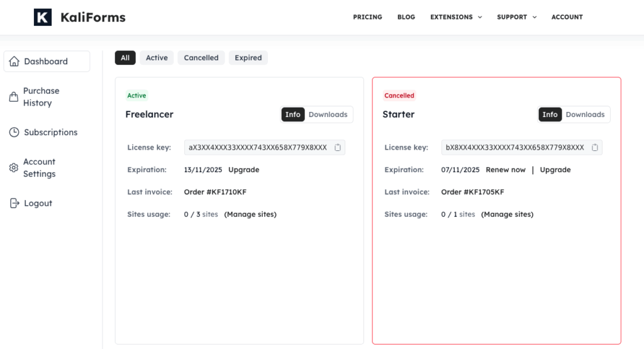The height and width of the screenshot is (349, 644).
Task: Open Manage sites for Freelancer license
Action: pos(250,214)
